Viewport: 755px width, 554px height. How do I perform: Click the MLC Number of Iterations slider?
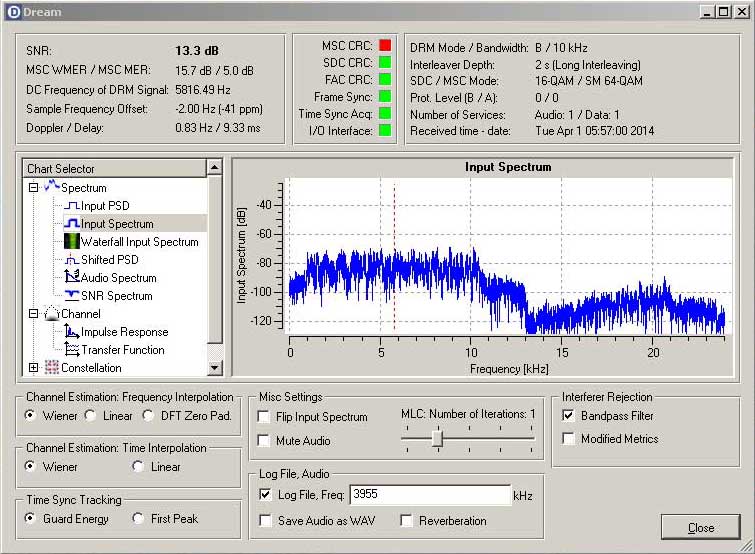click(x=436, y=438)
